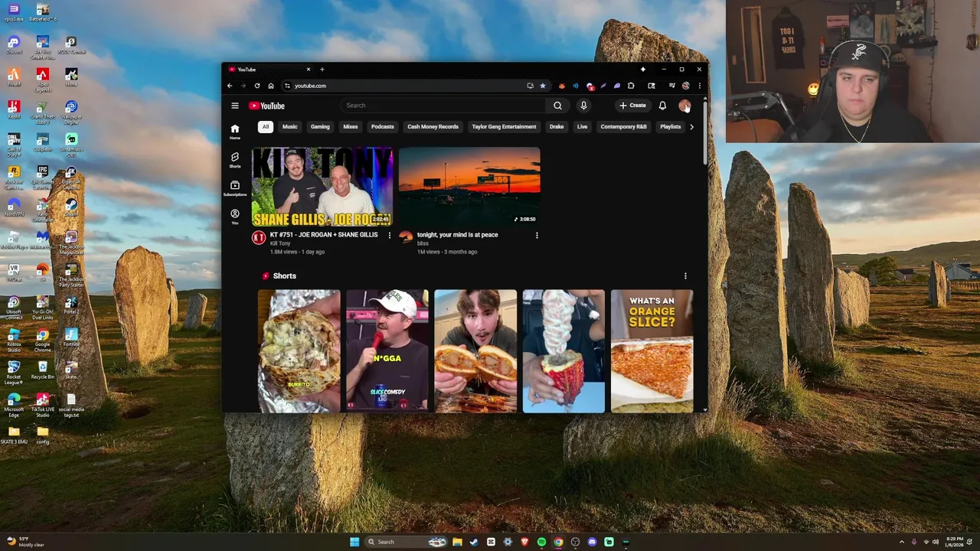Click the magnifier search button on YouTube
Image resolution: width=980 pixels, height=551 pixels.
coord(557,106)
